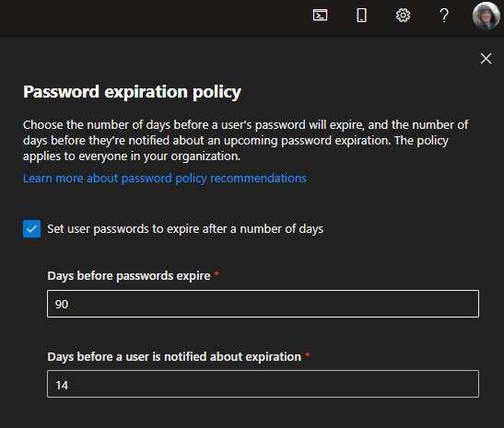
Task: Click red asterisk beside notified about expiration label
Action: pos(308,354)
